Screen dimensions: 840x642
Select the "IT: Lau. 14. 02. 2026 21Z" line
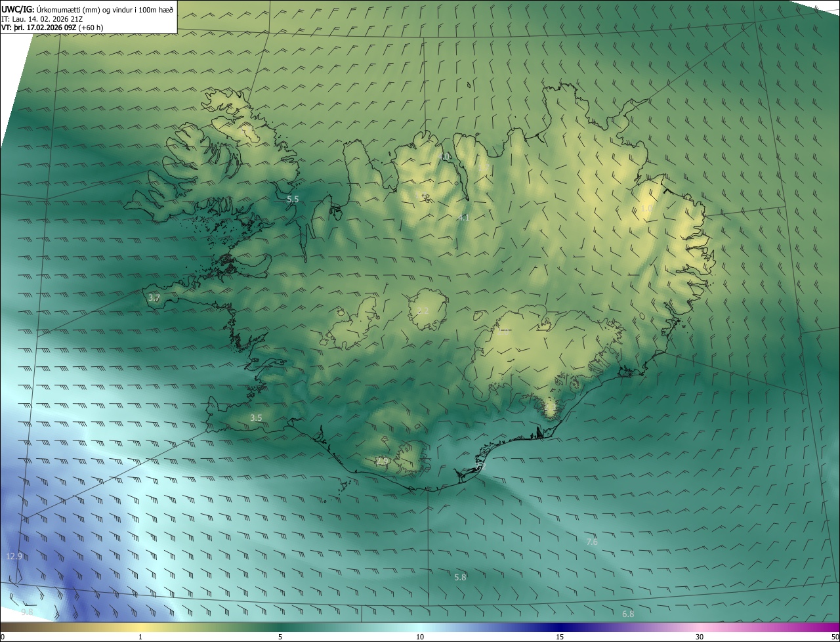[41, 19]
